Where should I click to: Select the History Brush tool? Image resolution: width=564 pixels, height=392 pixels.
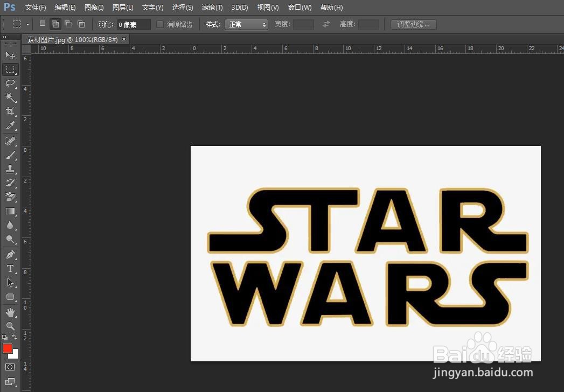pyautogui.click(x=10, y=183)
